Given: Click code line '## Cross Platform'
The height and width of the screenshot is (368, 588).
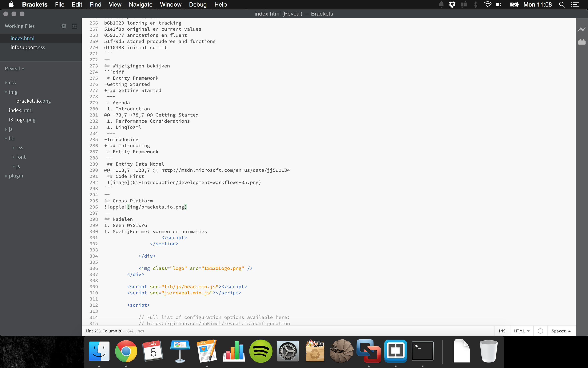Looking at the screenshot, I should click(x=129, y=201).
